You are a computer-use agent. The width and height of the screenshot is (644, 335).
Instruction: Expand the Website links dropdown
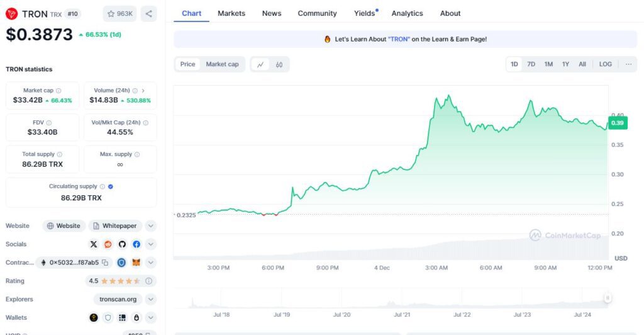pos(151,225)
